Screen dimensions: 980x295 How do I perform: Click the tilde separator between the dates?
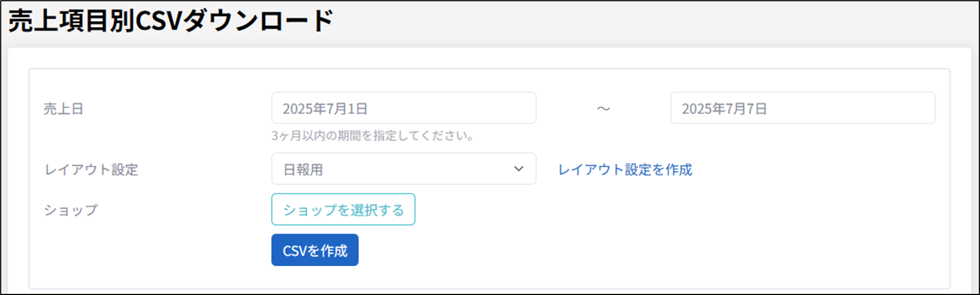click(603, 109)
